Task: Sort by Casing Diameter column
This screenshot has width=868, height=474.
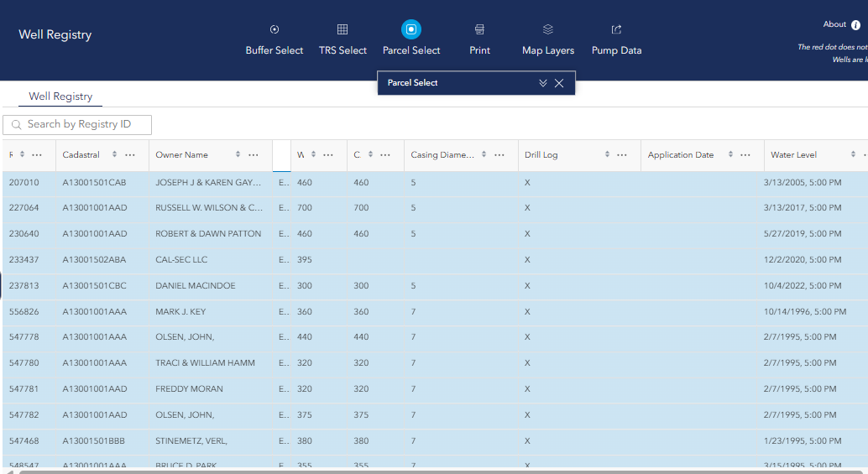Action: pos(483,155)
